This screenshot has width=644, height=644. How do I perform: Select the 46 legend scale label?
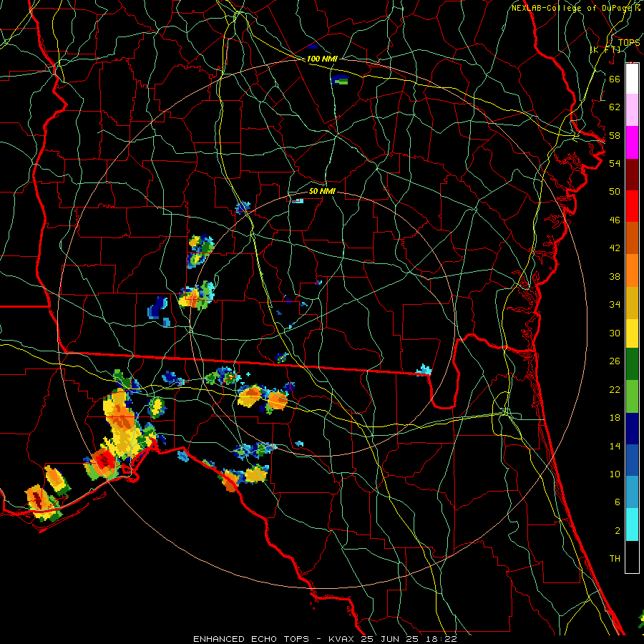(x=615, y=220)
